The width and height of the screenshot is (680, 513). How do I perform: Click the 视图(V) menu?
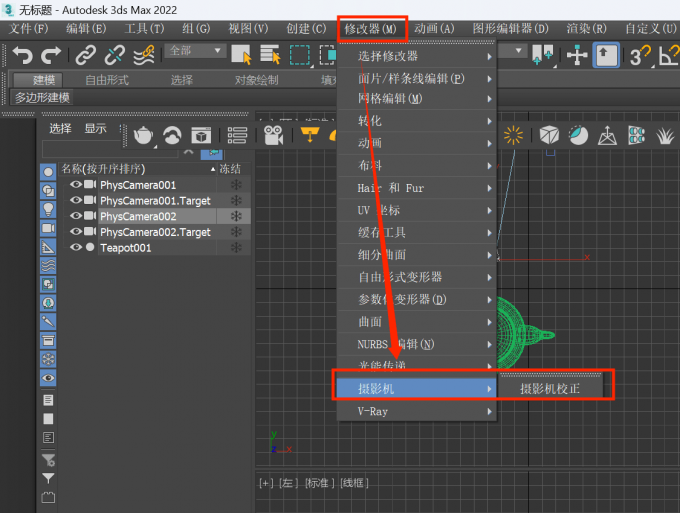pos(248,29)
